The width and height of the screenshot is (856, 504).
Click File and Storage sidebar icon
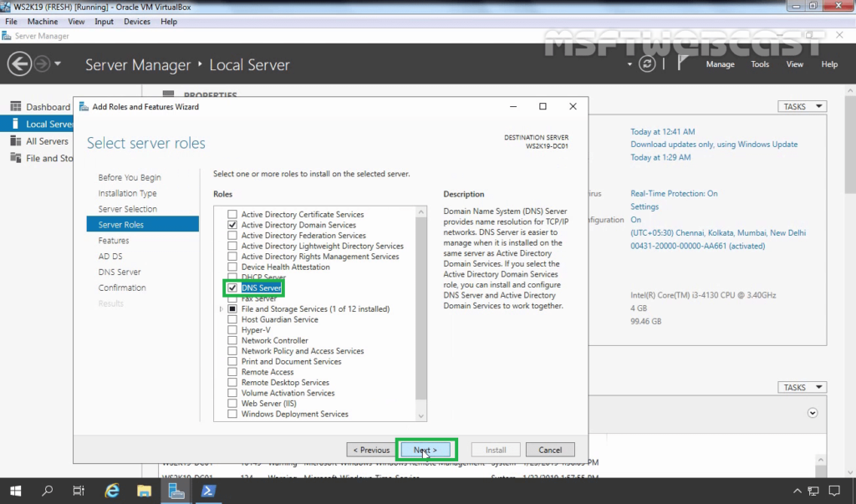pyautogui.click(x=16, y=158)
